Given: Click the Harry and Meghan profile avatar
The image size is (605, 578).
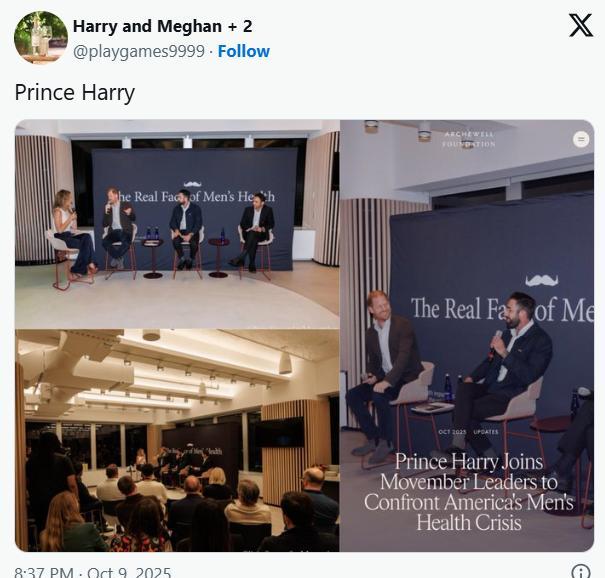Looking at the screenshot, I should click(x=40, y=38).
